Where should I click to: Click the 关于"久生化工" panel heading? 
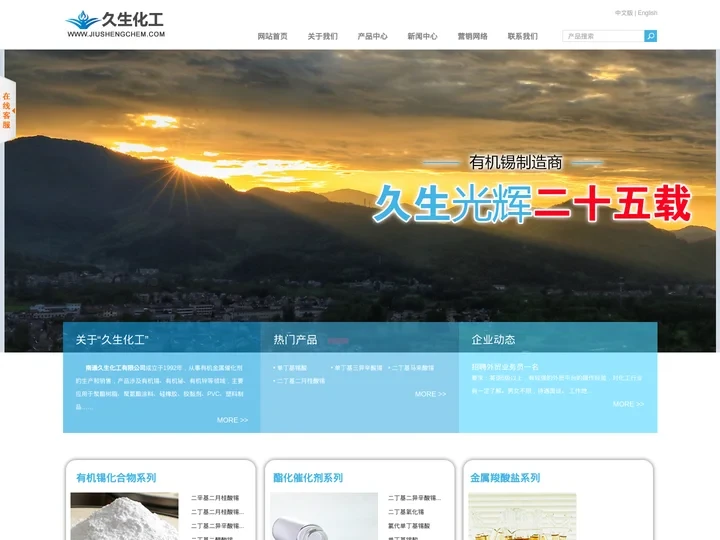[x=112, y=340]
